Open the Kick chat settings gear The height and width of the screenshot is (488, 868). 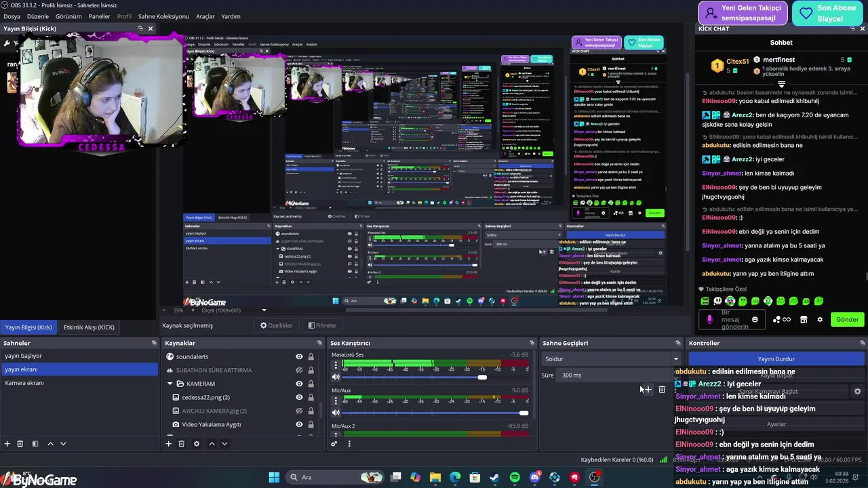820,319
